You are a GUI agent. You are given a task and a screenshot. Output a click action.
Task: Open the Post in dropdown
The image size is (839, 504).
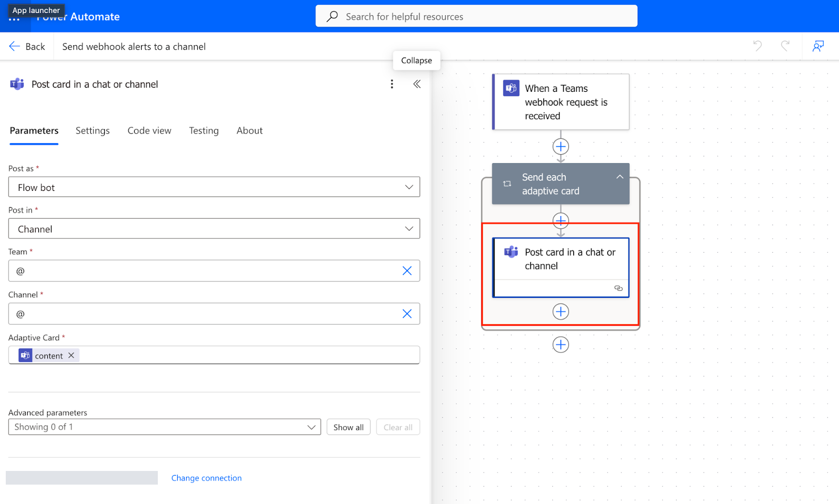[214, 229]
